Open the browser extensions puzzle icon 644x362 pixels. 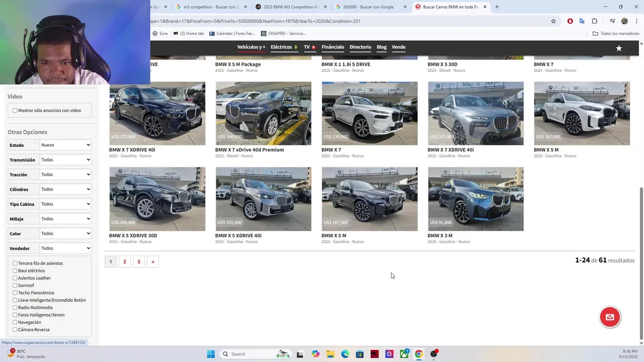[x=595, y=21]
